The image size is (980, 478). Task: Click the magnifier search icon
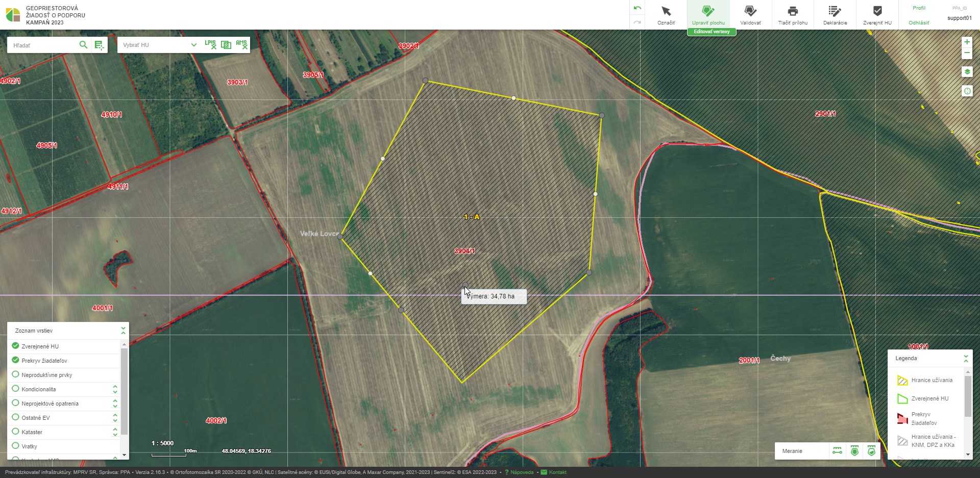click(83, 45)
